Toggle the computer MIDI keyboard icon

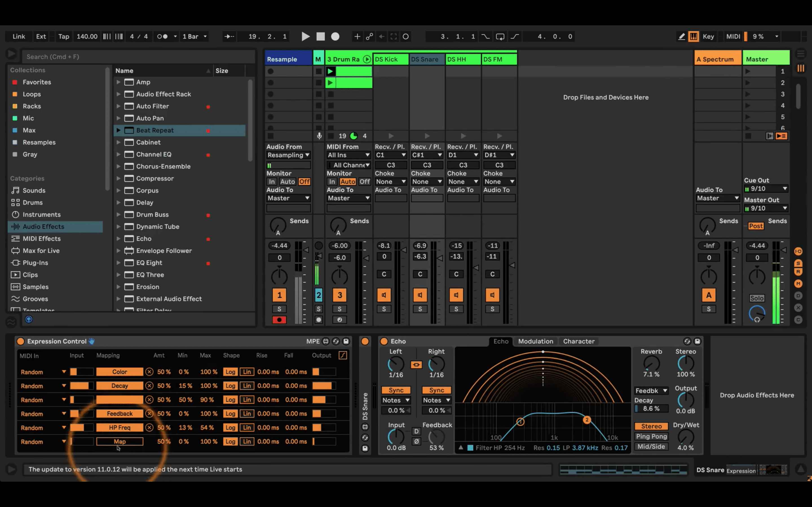[x=694, y=37]
